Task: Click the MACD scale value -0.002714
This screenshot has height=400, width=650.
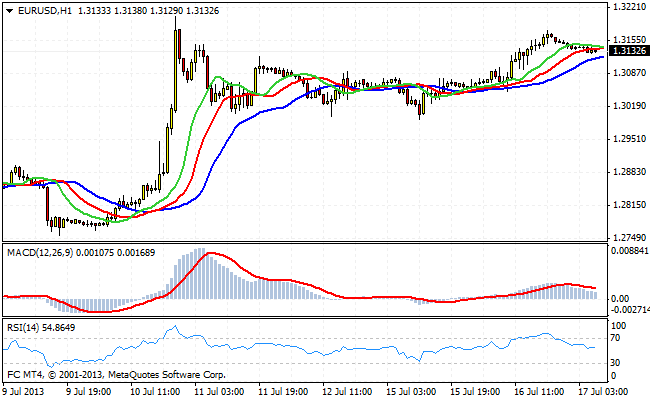Action: (630, 310)
